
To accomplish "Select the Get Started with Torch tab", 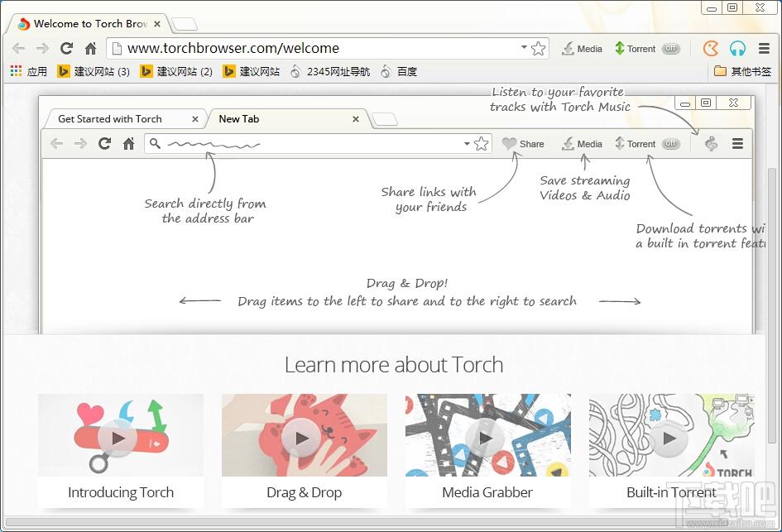I will tap(125, 118).
